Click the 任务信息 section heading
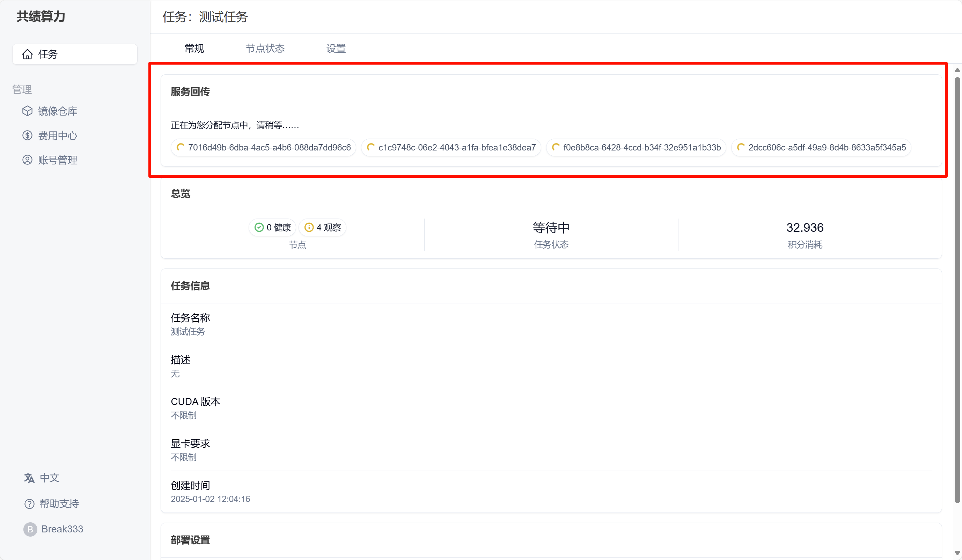 [190, 286]
